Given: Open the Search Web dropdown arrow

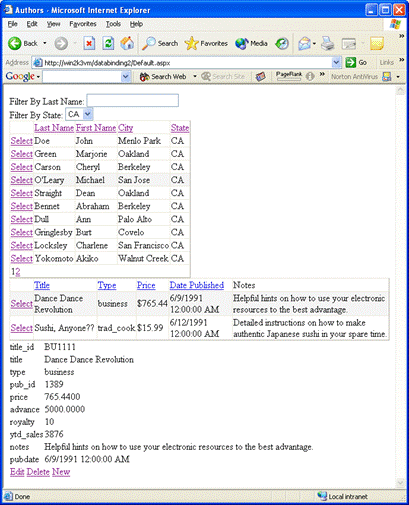Looking at the screenshot, I should [195, 77].
